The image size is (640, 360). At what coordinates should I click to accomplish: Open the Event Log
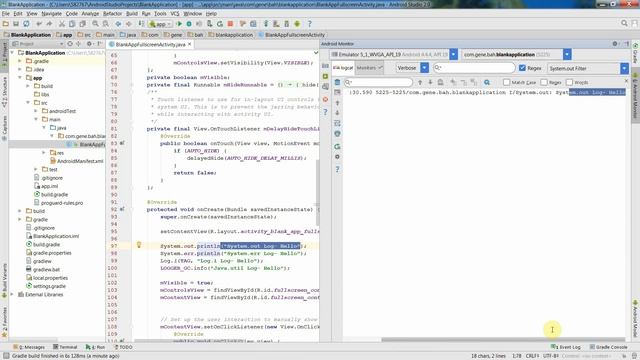(566, 347)
